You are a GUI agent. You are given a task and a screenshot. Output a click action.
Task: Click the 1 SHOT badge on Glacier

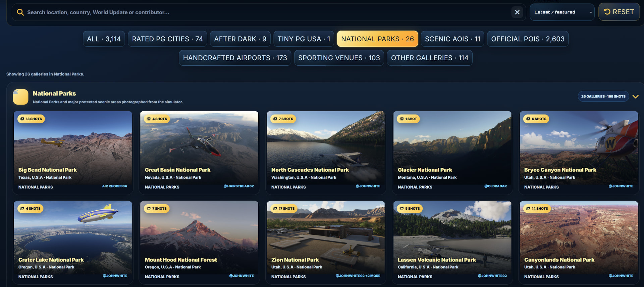click(409, 119)
